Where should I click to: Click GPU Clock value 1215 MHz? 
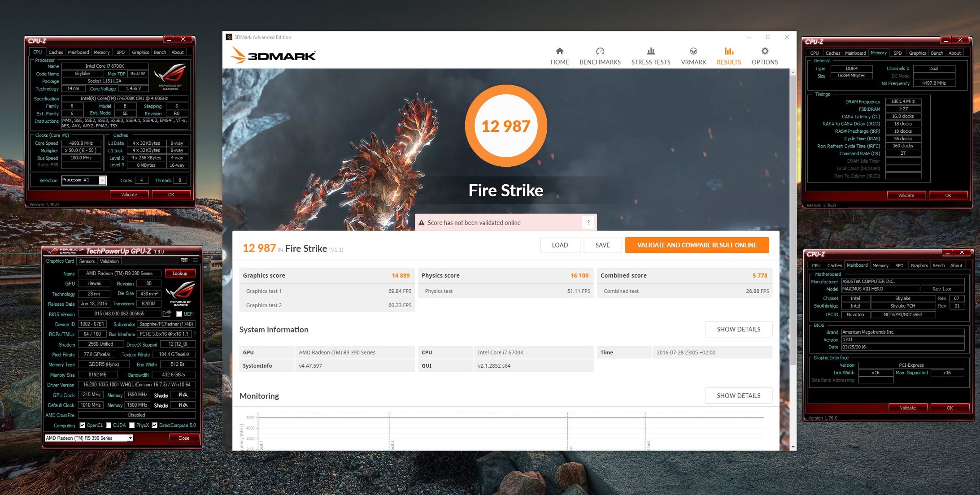point(91,395)
